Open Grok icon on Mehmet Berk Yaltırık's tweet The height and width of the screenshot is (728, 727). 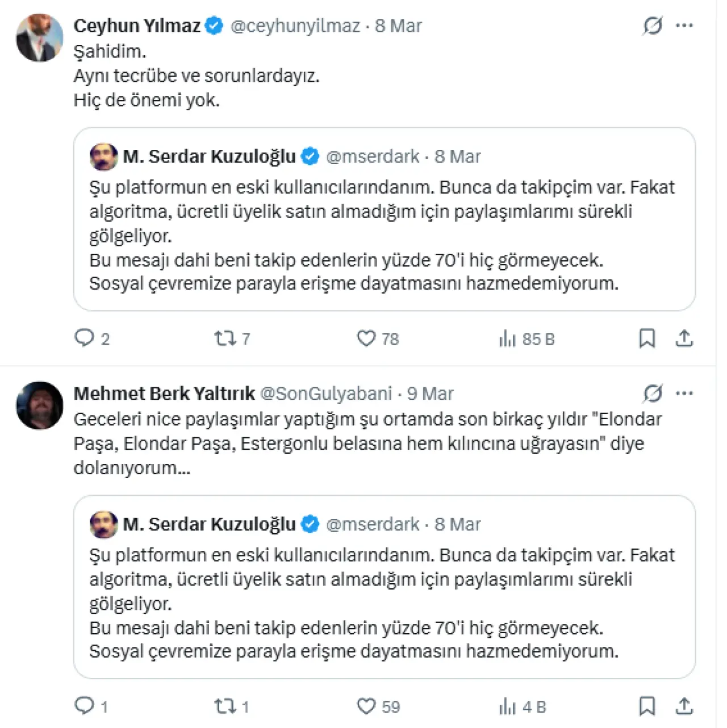point(653,393)
